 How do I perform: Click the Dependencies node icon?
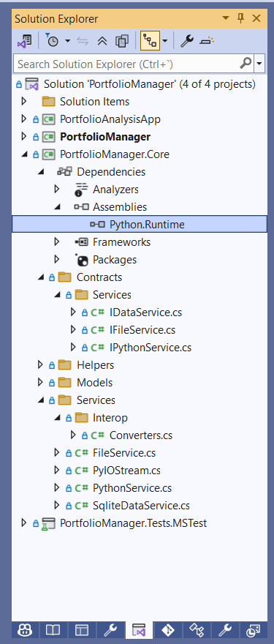(65, 172)
